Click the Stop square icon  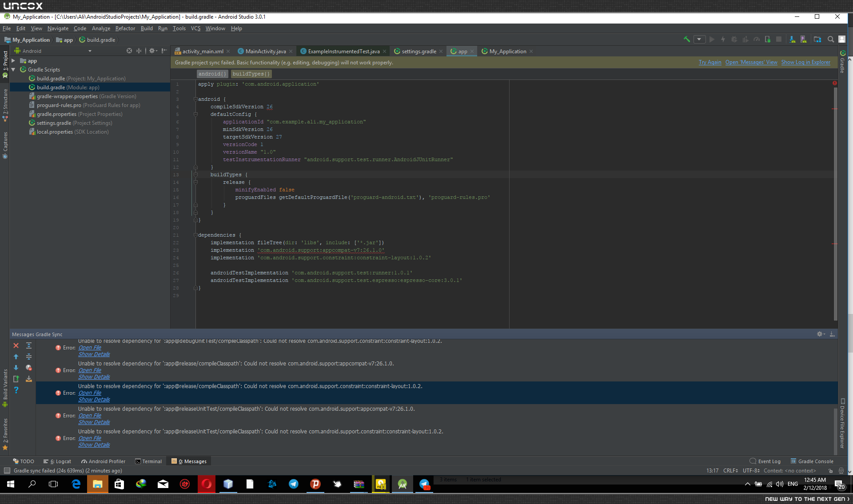[778, 40]
